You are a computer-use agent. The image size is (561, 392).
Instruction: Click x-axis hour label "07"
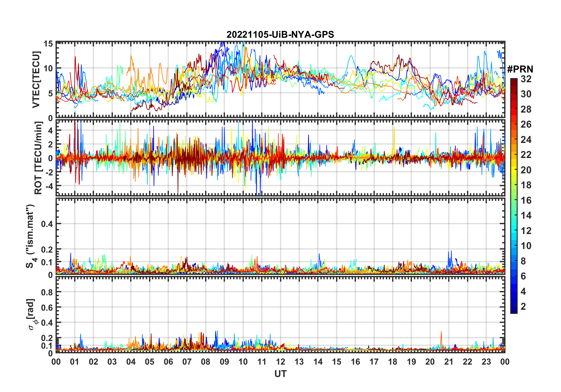(x=187, y=362)
